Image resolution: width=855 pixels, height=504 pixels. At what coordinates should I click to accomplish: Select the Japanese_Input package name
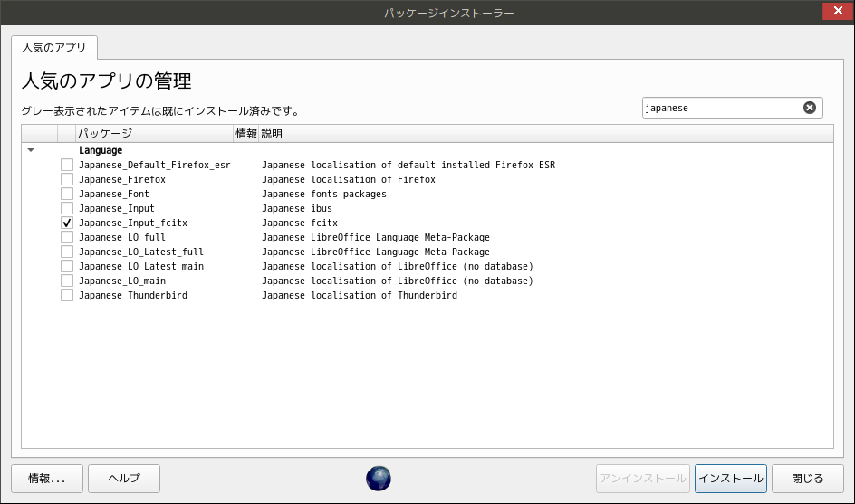point(117,208)
